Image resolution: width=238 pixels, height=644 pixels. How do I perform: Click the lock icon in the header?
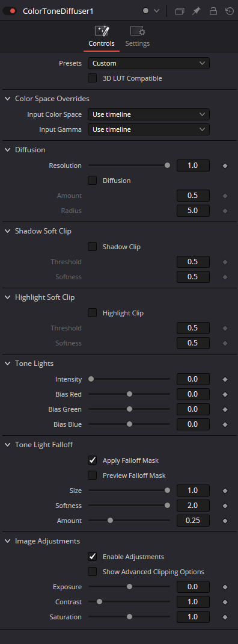(x=213, y=11)
